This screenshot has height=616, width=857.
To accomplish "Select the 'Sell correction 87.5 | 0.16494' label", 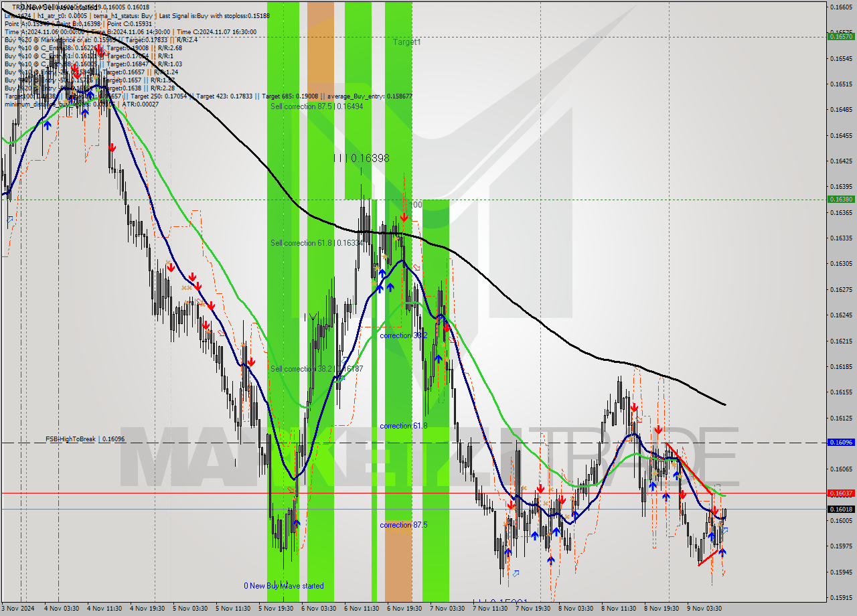I will point(317,106).
